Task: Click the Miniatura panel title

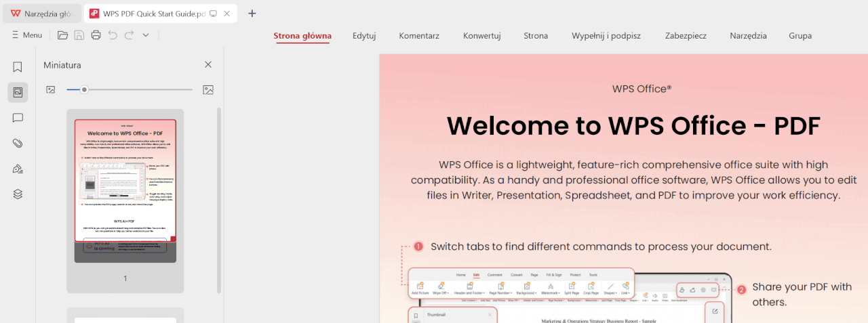Action: coord(62,65)
